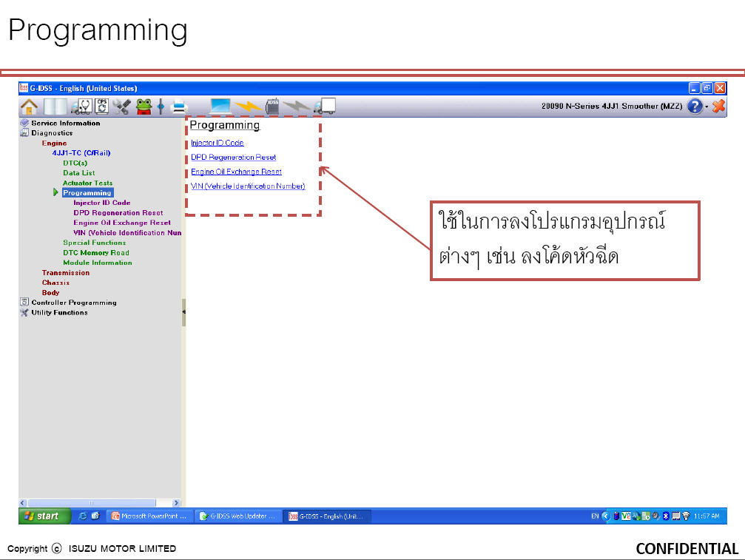Open the DPD Regeneration Reset link

coord(233,158)
